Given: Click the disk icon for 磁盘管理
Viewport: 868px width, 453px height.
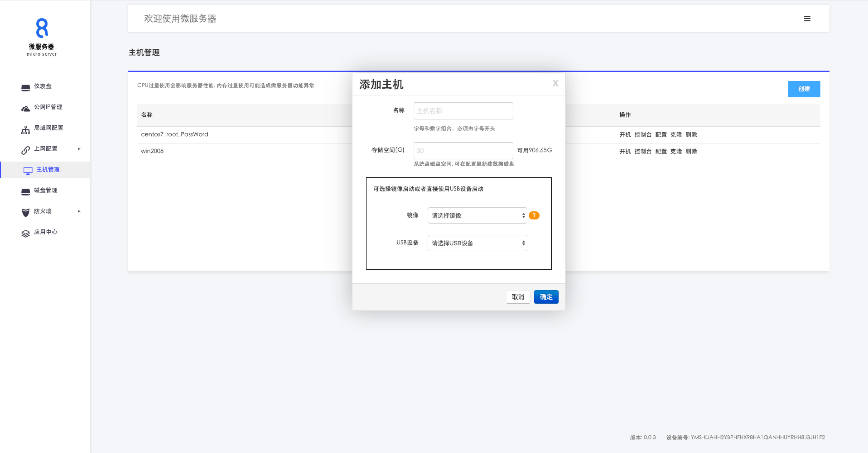Looking at the screenshot, I should pos(26,192).
